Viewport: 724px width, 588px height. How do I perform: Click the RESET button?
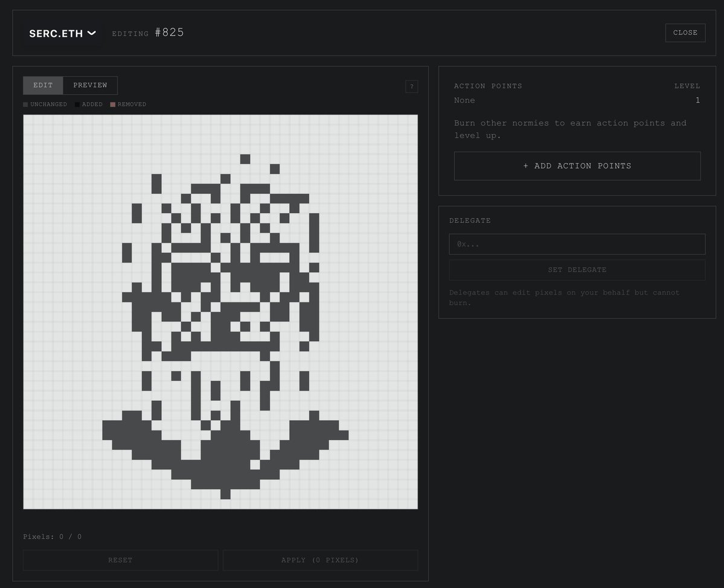click(x=121, y=560)
